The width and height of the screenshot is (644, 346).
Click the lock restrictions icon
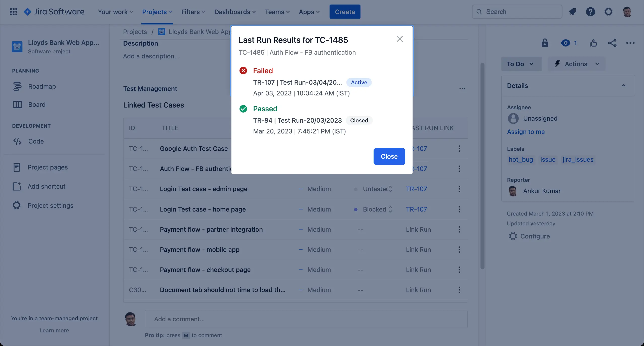[545, 43]
